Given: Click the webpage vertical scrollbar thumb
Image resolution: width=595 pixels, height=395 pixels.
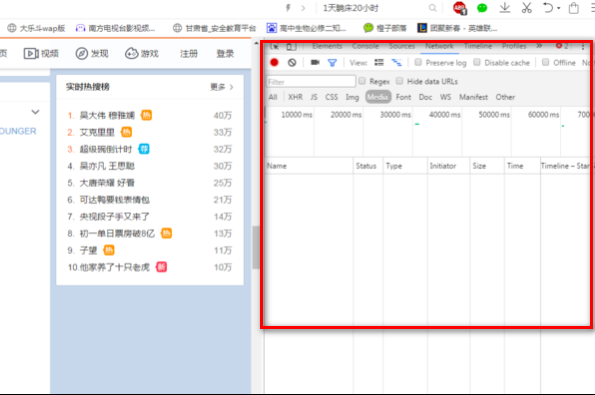Looking at the screenshot, I should click(x=256, y=247).
